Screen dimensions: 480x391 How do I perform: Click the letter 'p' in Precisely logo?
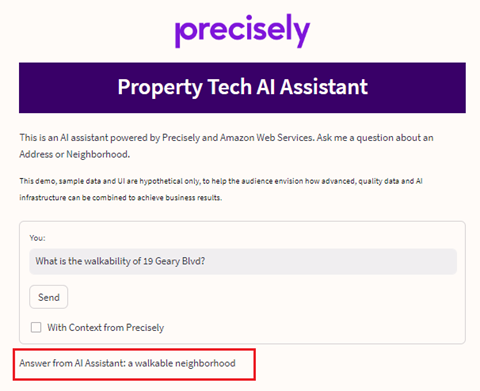coord(183,34)
